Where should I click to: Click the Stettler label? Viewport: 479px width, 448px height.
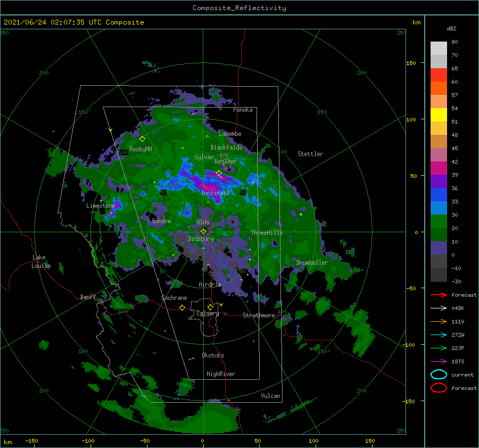point(310,154)
